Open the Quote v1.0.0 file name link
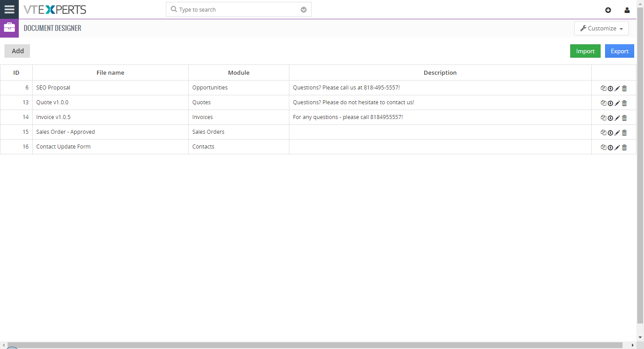The image size is (644, 349). [x=52, y=102]
